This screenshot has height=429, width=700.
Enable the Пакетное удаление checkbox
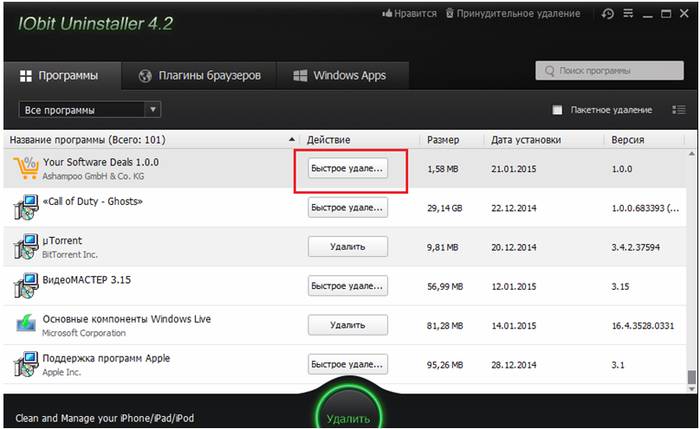tap(557, 110)
